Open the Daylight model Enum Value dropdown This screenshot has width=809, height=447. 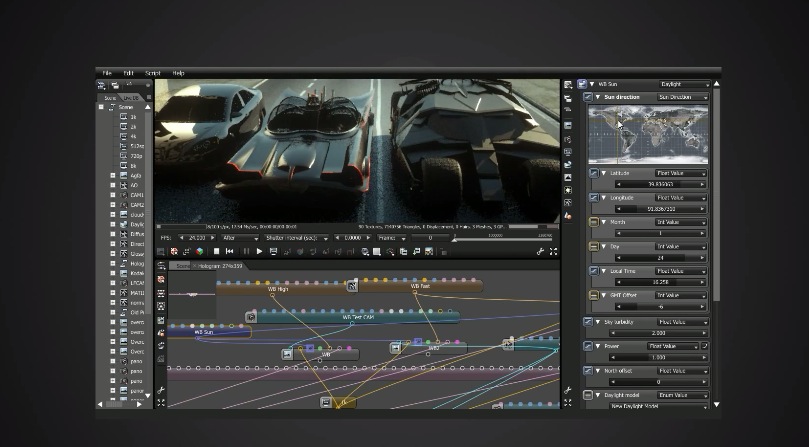(x=683, y=395)
